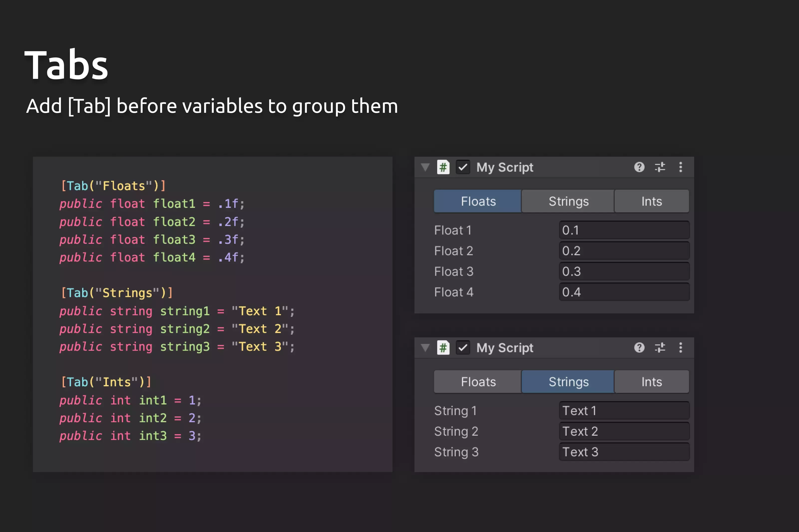This screenshot has width=799, height=532.
Task: Select Floats tab in bottom component
Action: [x=478, y=382]
